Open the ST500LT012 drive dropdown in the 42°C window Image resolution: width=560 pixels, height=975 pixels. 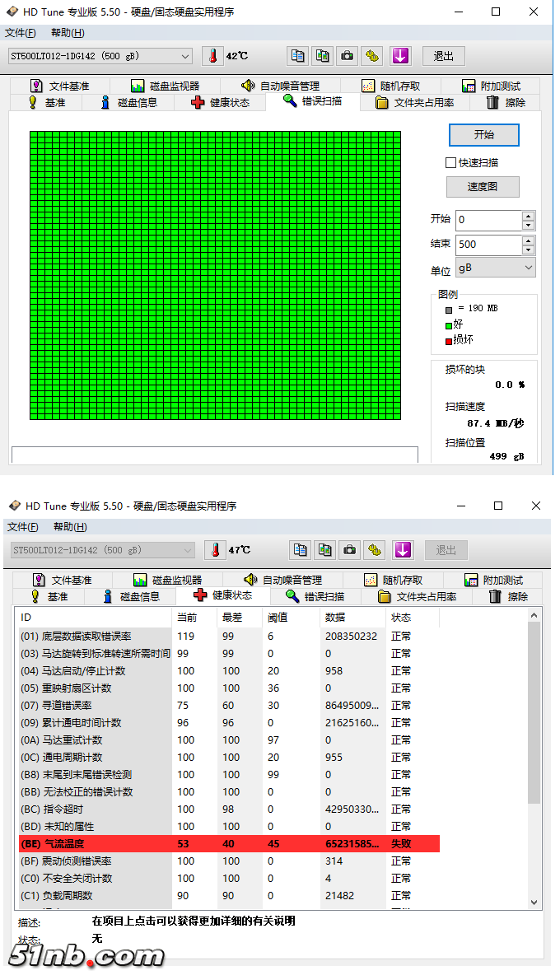point(184,56)
